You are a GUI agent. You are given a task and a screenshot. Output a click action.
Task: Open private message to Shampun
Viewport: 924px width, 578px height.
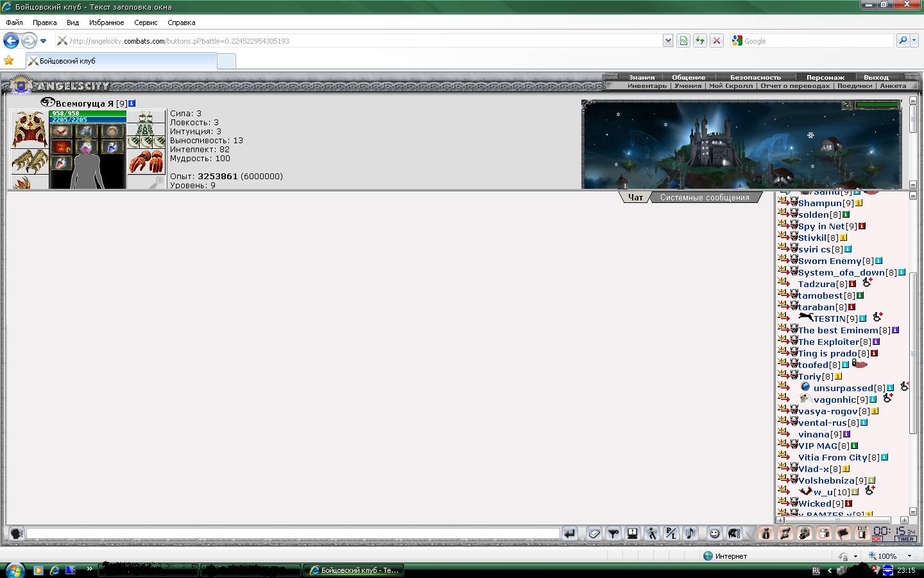783,202
